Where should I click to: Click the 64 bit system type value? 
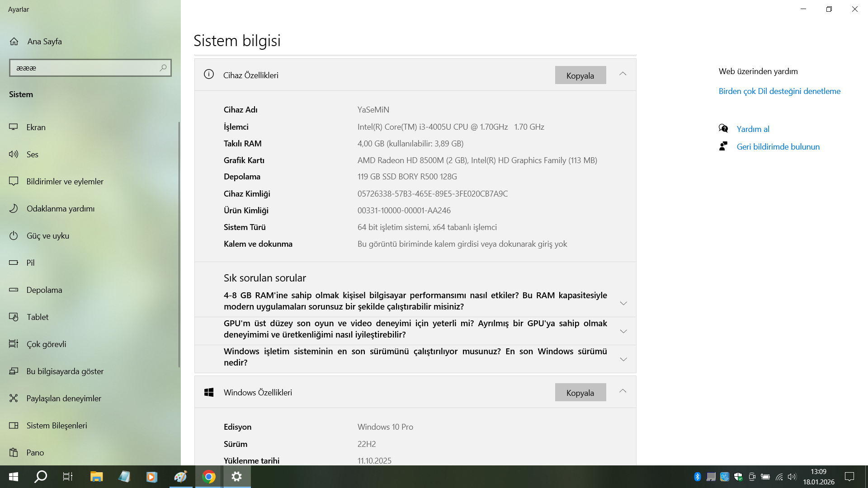(x=427, y=227)
